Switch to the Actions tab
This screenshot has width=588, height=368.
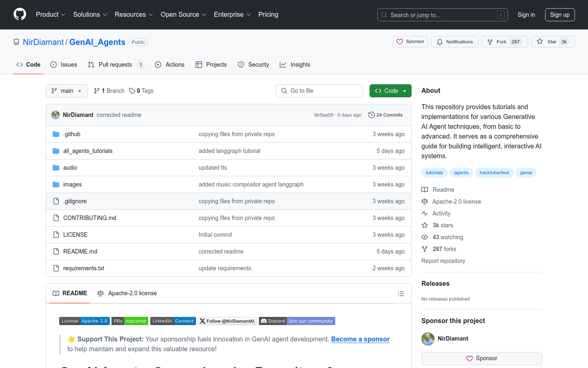169,65
